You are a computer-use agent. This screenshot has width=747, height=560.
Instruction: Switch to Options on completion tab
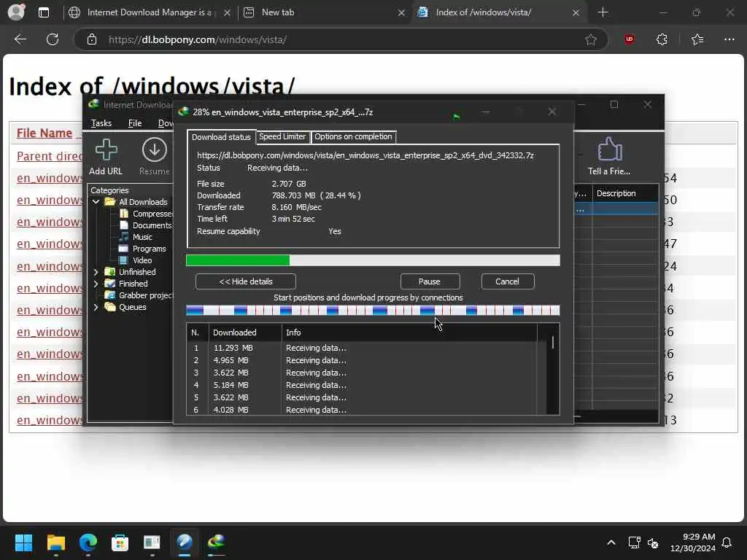coord(354,136)
